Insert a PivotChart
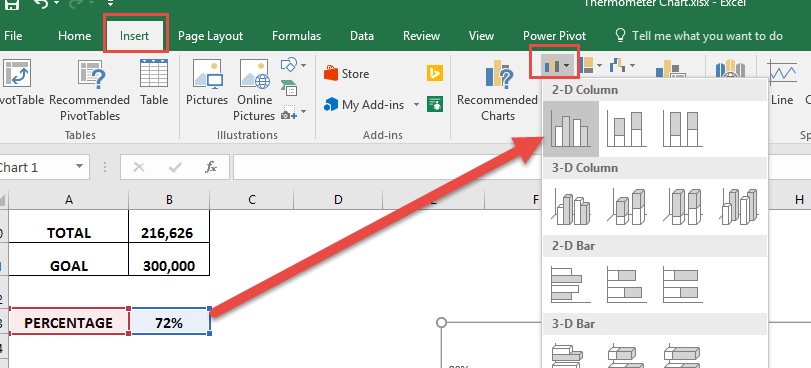 point(670,69)
